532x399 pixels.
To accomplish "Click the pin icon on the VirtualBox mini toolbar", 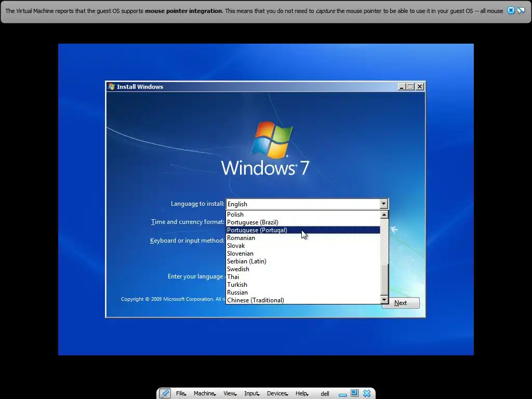I will click(165, 393).
